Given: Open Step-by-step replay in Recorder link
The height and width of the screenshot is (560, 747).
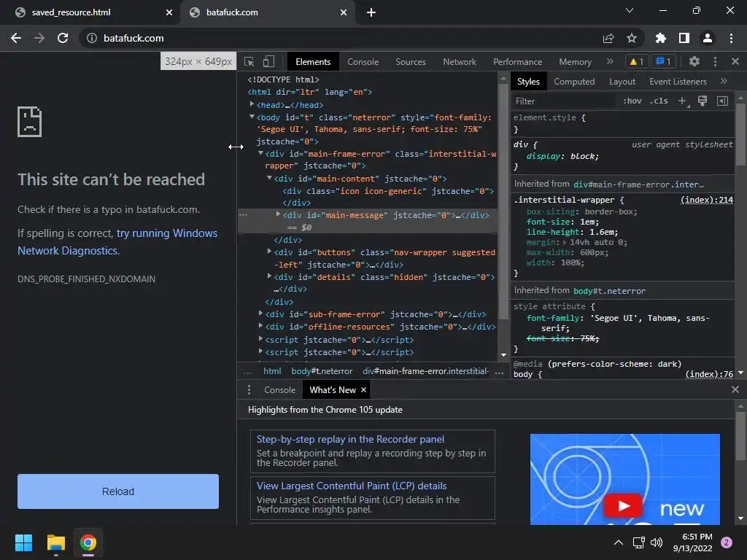Looking at the screenshot, I should [x=350, y=439].
